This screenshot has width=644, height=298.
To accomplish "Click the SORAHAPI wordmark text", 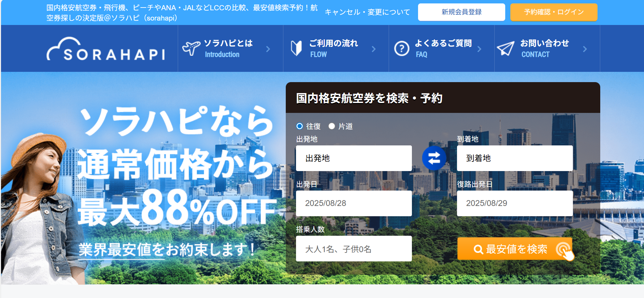I will 114,54.
